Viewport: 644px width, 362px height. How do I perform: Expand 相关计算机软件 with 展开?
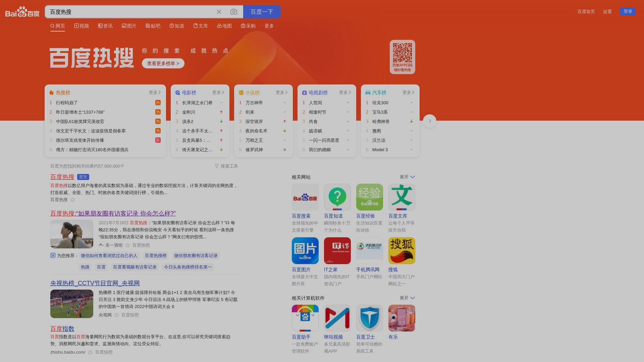407,298
